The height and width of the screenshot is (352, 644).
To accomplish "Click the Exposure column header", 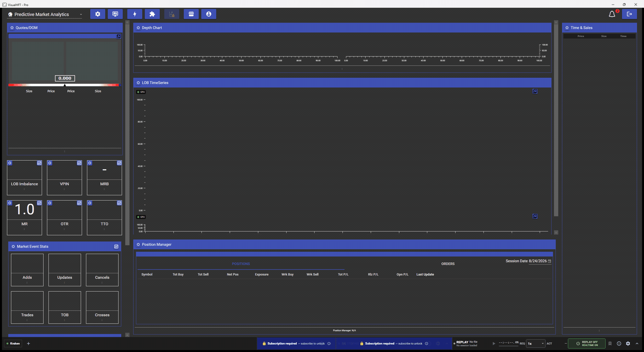I will 262,274.
